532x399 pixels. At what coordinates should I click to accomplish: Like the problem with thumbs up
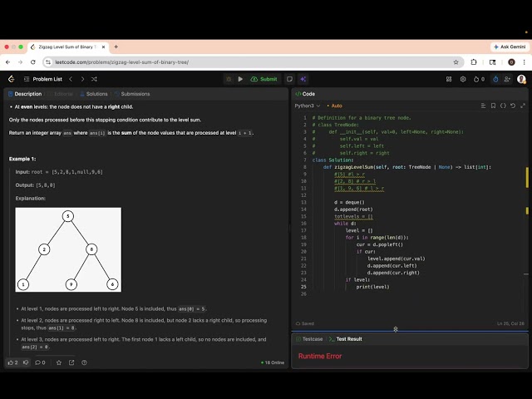pyautogui.click(x=12, y=362)
